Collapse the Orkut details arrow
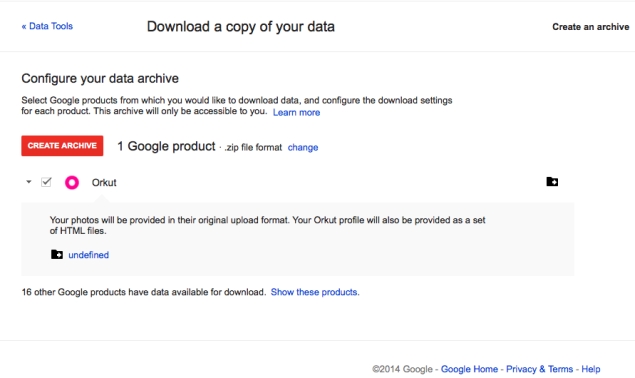This screenshot has height=378, width=635. (29, 182)
